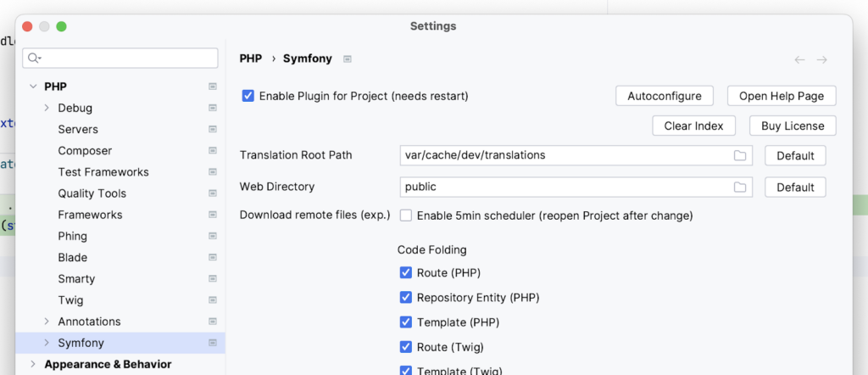Enable the 5min scheduler checkbox
This screenshot has width=868, height=375.
coord(406,215)
